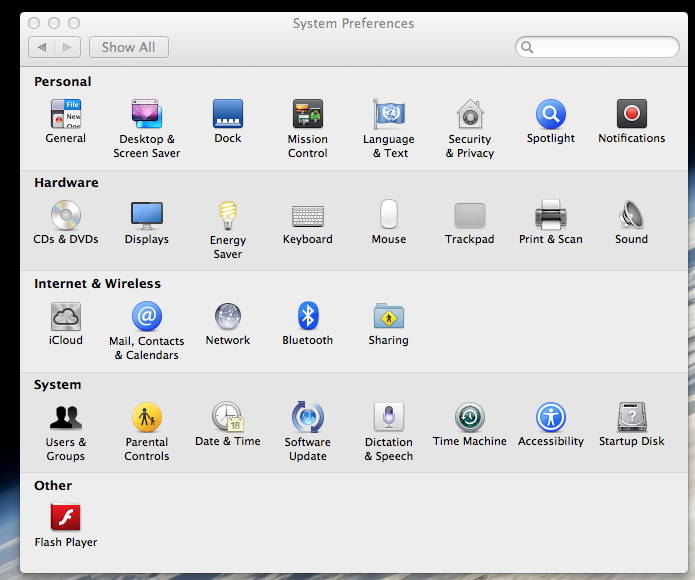Click the "System Preferences" window title
The height and width of the screenshot is (580, 695).
[x=353, y=23]
